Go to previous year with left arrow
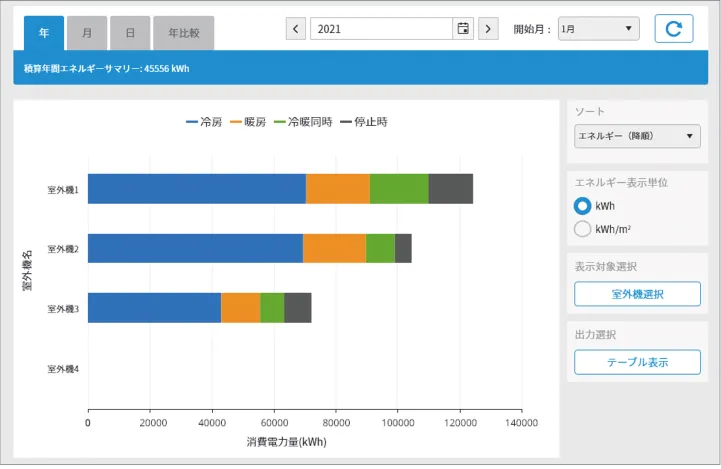The image size is (721, 469). 296,29
